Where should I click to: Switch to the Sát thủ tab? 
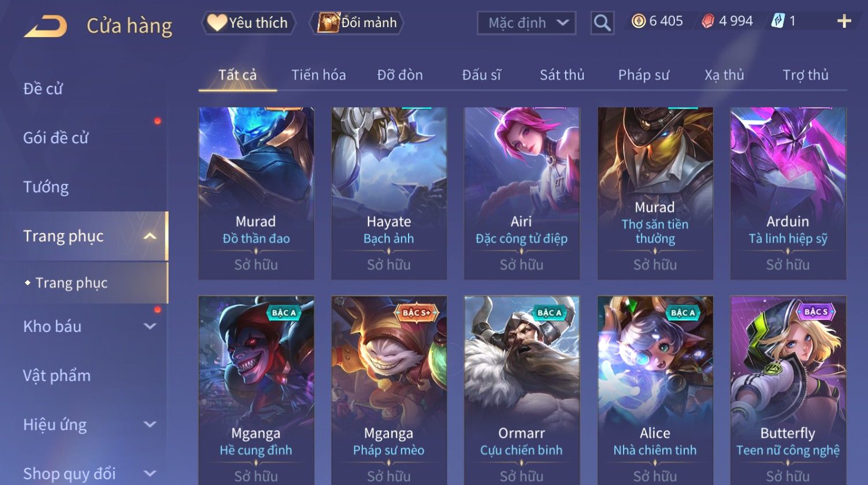click(562, 75)
